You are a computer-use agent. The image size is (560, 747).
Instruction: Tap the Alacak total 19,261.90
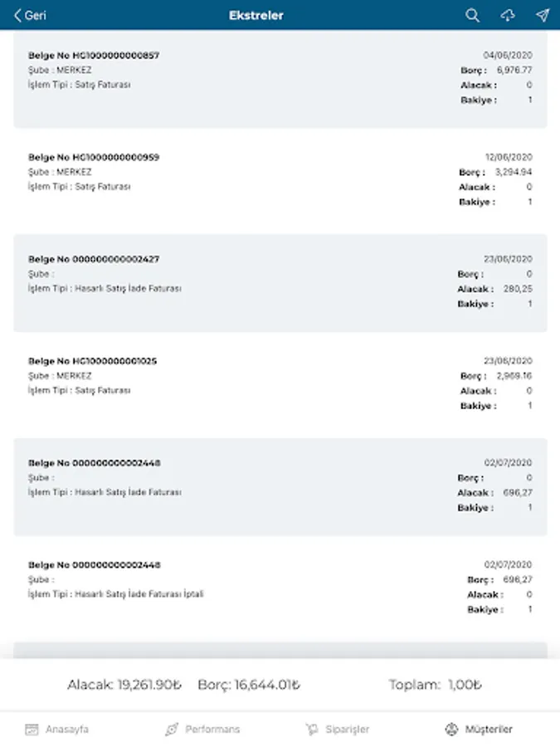click(124, 686)
